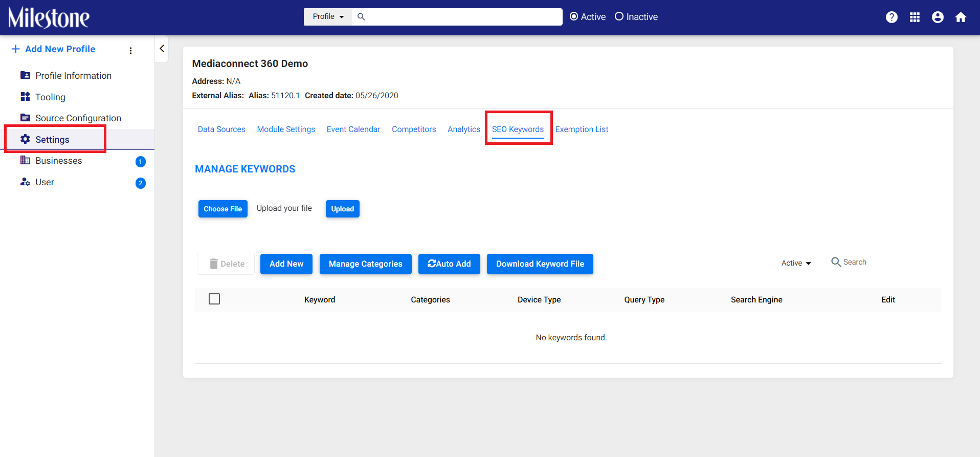Screen dimensions: 980x457
Task: Click the User count badge 2
Action: tap(141, 183)
